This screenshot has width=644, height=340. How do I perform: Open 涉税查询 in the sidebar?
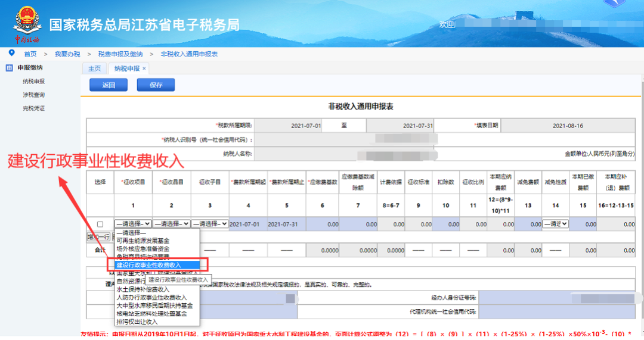point(33,95)
